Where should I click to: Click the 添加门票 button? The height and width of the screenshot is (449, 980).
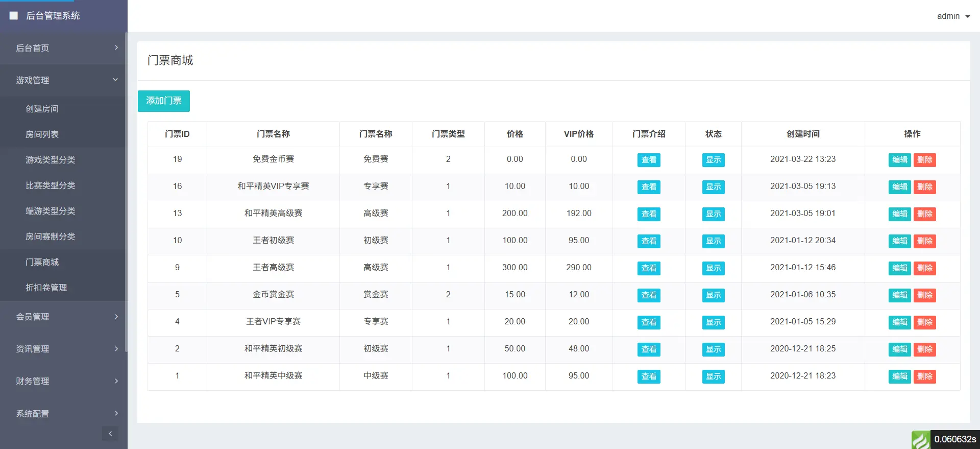164,101
